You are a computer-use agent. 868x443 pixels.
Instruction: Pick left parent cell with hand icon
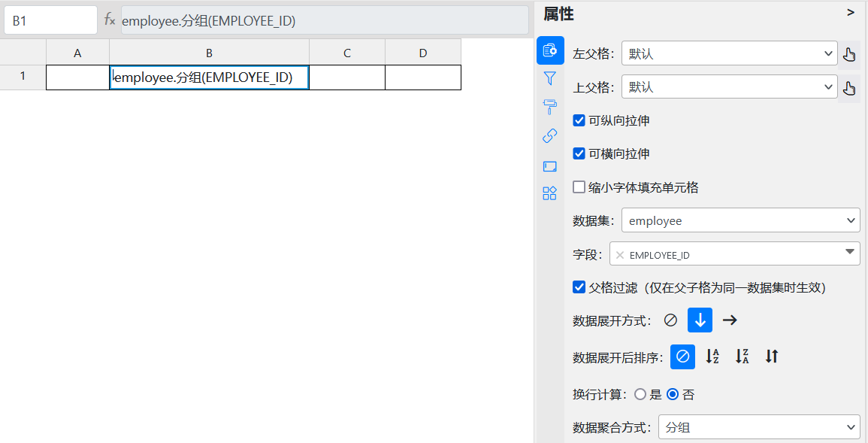[x=848, y=53]
